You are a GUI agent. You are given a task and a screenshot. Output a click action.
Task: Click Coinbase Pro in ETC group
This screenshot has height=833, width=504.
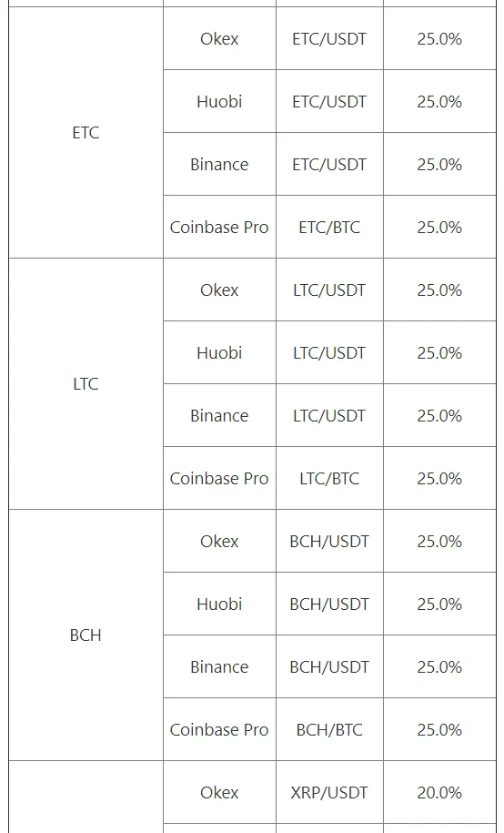point(219,227)
